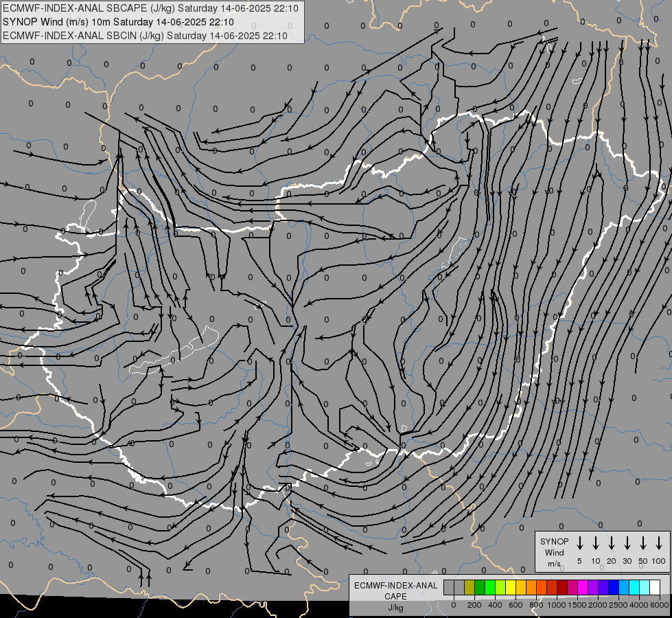Viewport: 672px width, 618px height.
Task: Click the SYNOP Wind m/s legend label
Action: 554,552
